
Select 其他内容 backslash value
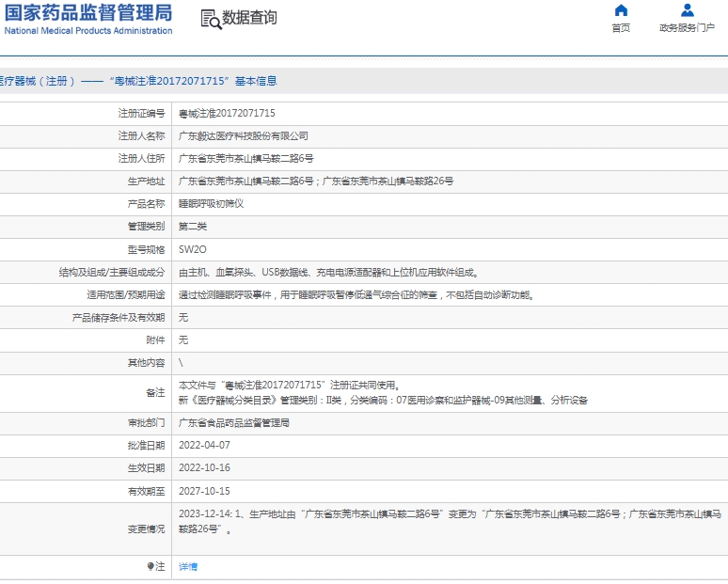(181, 363)
